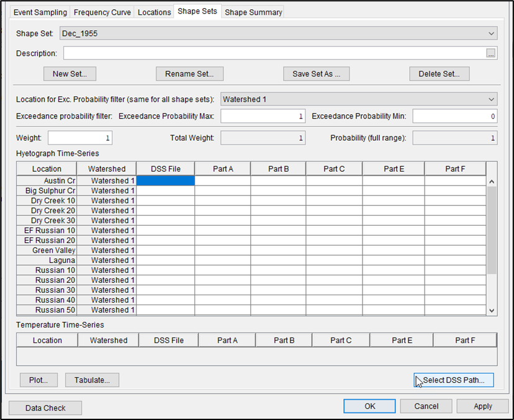Image resolution: width=514 pixels, height=420 pixels.
Task: Save the current set as new
Action: click(316, 73)
